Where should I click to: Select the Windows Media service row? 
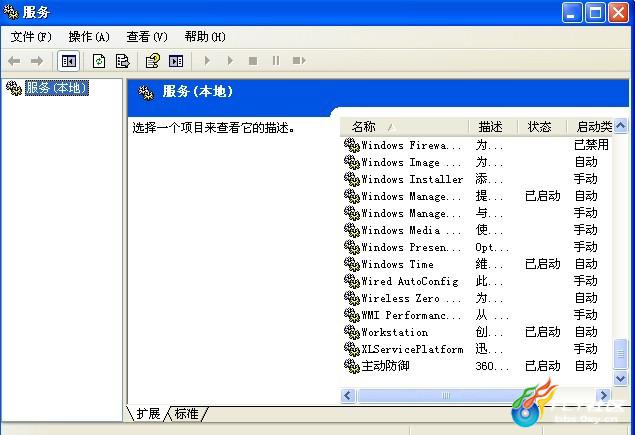(x=477, y=230)
